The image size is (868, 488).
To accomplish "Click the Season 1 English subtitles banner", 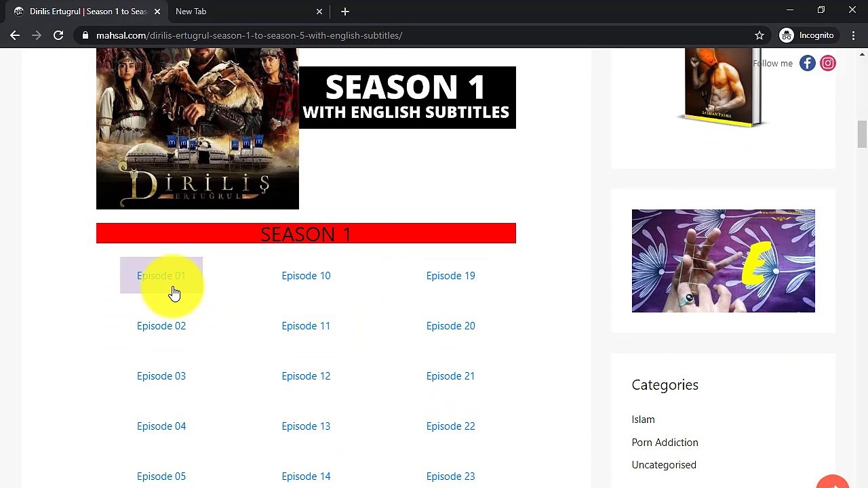I will [x=407, y=98].
